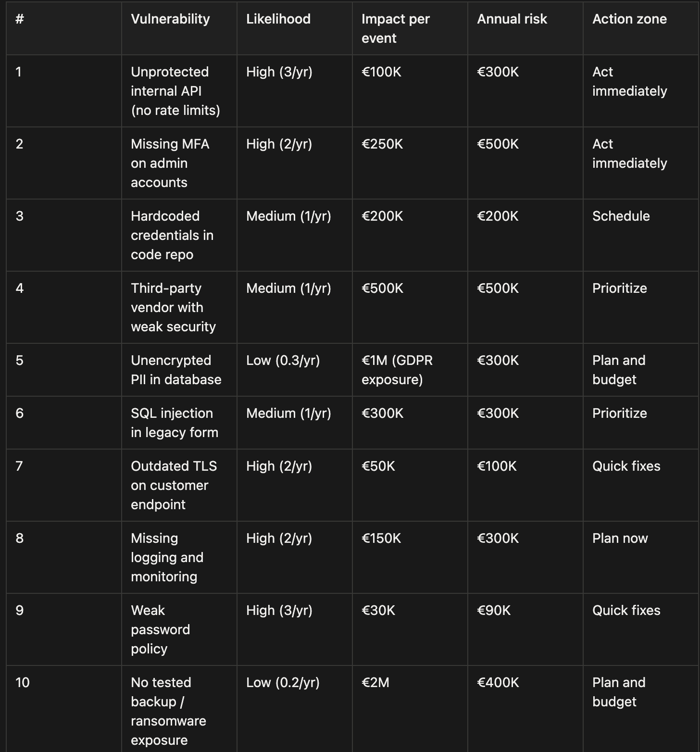Click the Action zone column header

629,19
